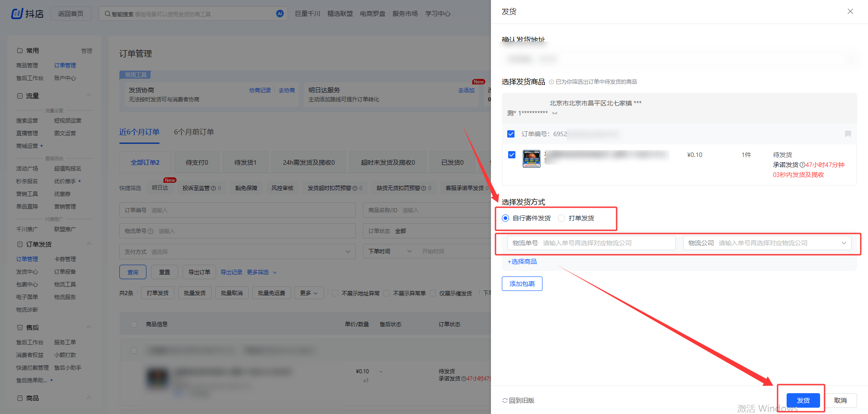The image size is (868, 414).
Task: Click the product image in the background order list
Action: pos(158,378)
